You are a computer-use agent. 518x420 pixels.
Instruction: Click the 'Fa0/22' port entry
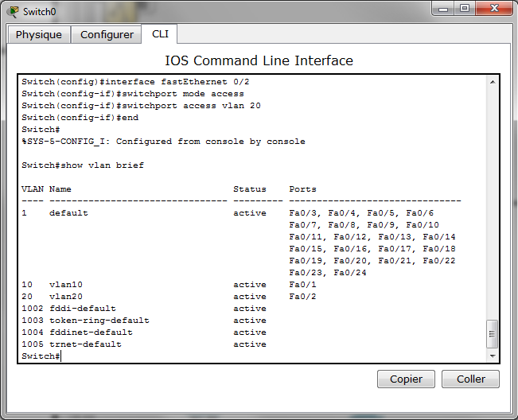(x=439, y=261)
